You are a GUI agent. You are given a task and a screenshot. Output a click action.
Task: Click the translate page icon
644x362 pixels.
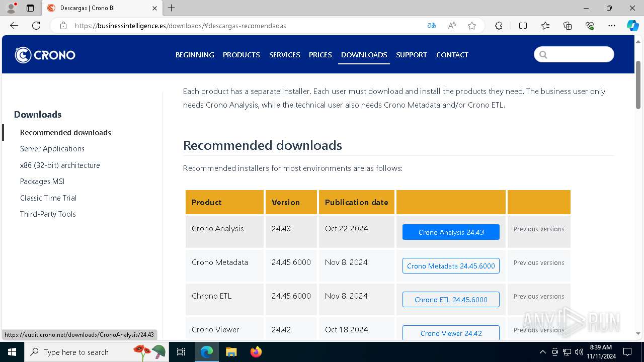click(432, 26)
